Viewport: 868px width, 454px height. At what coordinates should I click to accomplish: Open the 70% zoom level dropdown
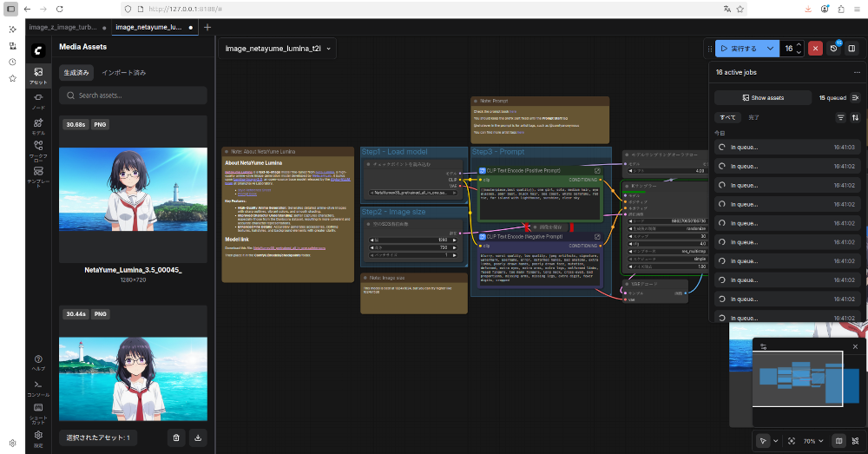click(813, 441)
